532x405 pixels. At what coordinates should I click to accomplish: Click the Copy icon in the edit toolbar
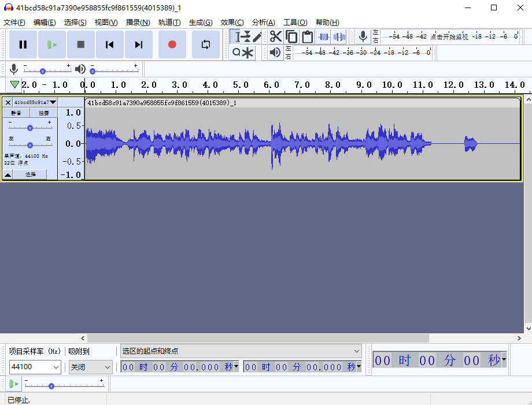pyautogui.click(x=291, y=36)
